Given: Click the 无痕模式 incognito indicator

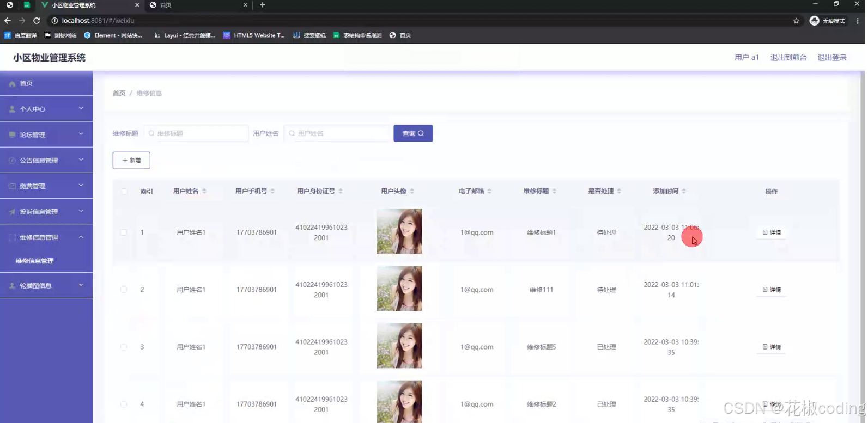Looking at the screenshot, I should [x=827, y=21].
